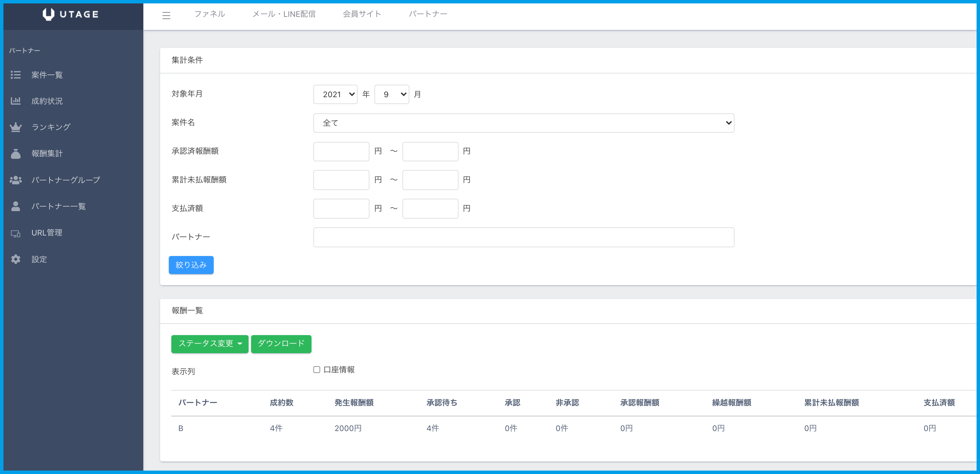Toggle the hamburger menu icon
Viewport: 980px width, 474px height.
[166, 16]
